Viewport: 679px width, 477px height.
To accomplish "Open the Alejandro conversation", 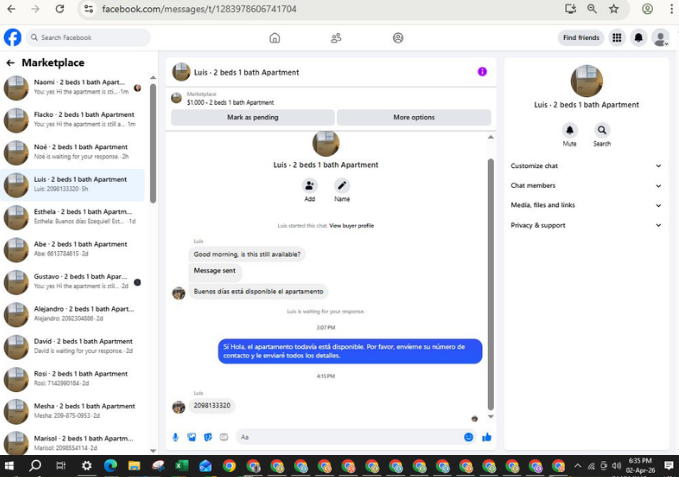I will pos(73,315).
